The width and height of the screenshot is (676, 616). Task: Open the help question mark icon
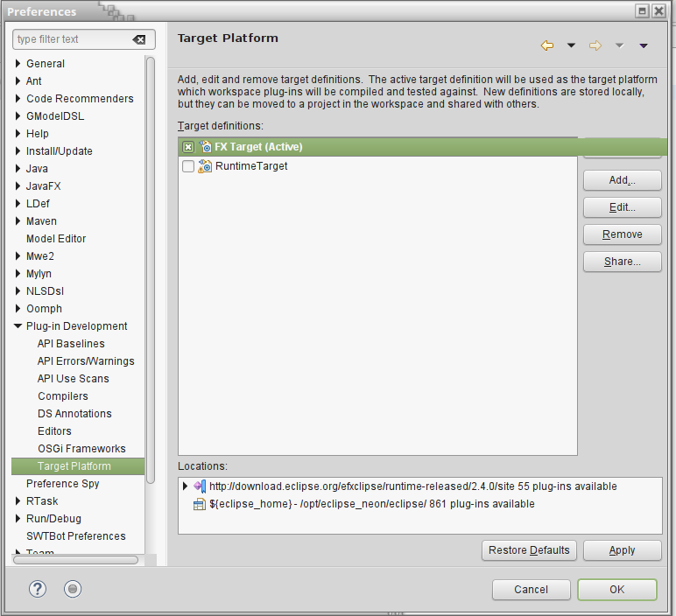click(38, 589)
